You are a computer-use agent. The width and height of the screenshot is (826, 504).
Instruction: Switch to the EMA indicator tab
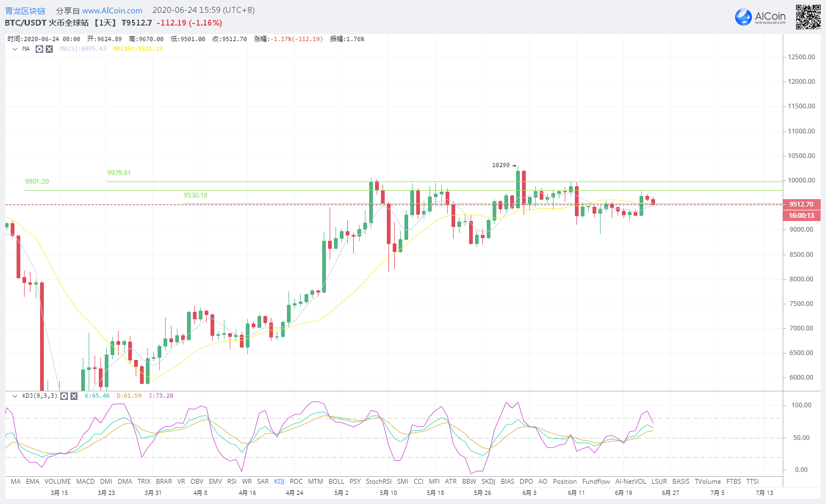33,482
